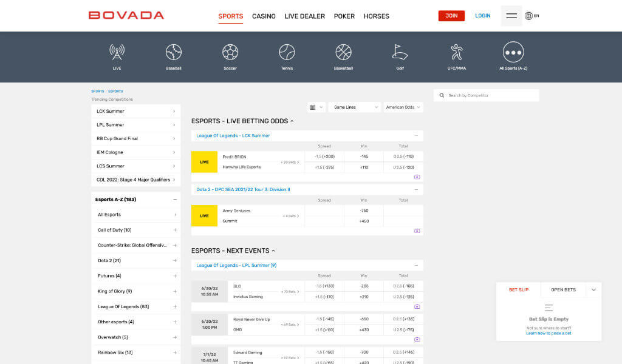Screen dimensions: 622x364
Task: Collapse Esports Live Betting Odds section
Action: 292,121
